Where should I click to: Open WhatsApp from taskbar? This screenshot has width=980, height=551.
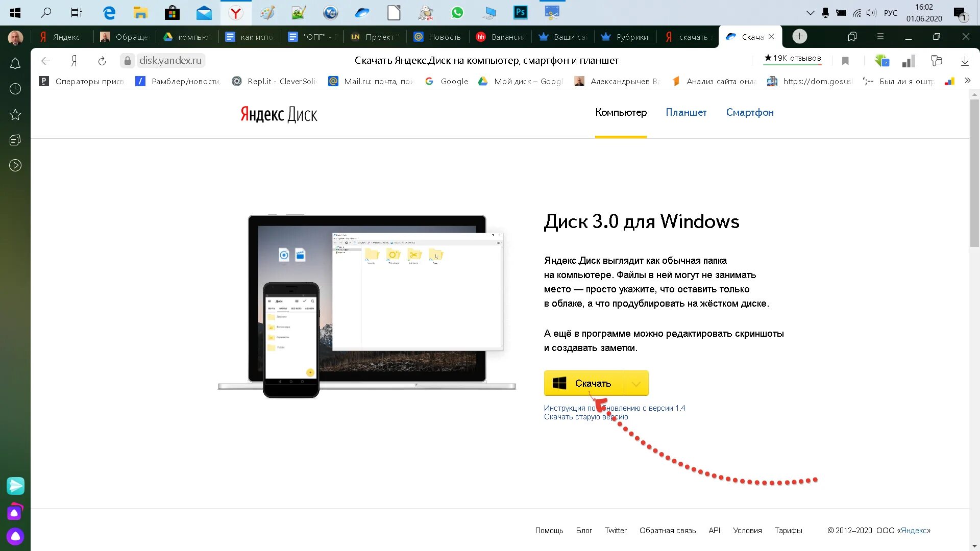click(x=457, y=13)
